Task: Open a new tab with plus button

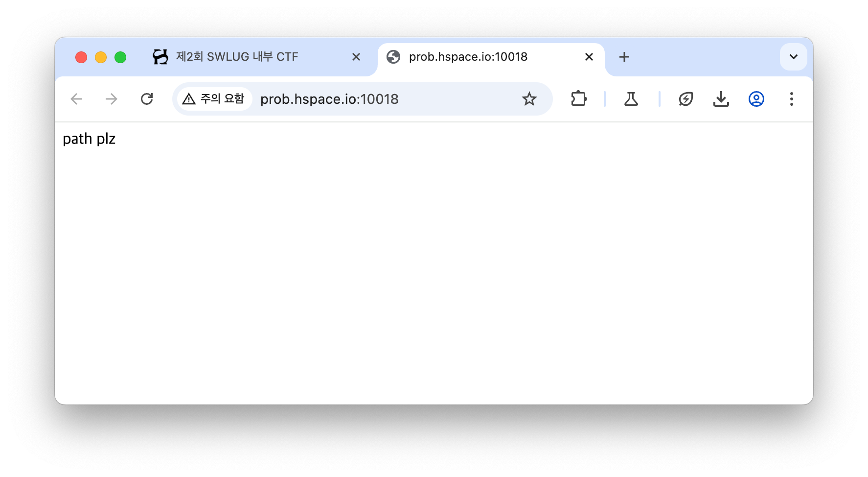Action: click(x=624, y=57)
